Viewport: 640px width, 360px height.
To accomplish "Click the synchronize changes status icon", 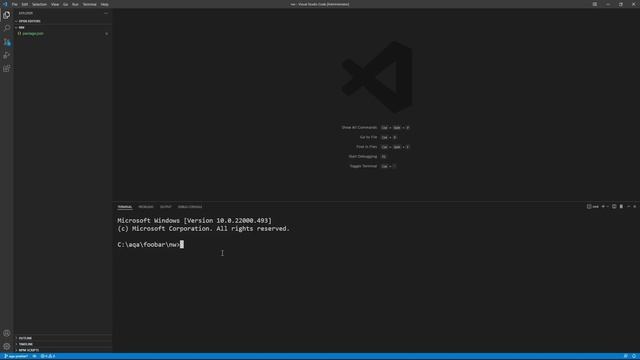I will [x=34, y=356].
